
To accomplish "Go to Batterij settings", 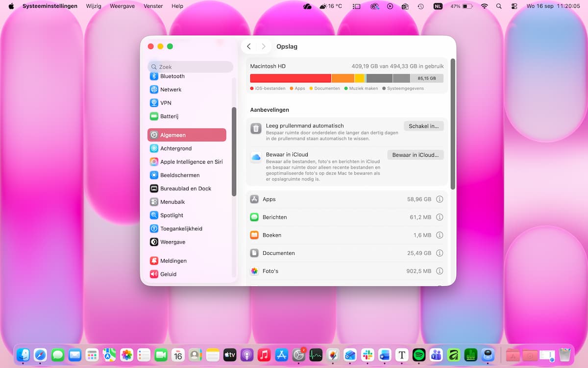I will 187,117.
